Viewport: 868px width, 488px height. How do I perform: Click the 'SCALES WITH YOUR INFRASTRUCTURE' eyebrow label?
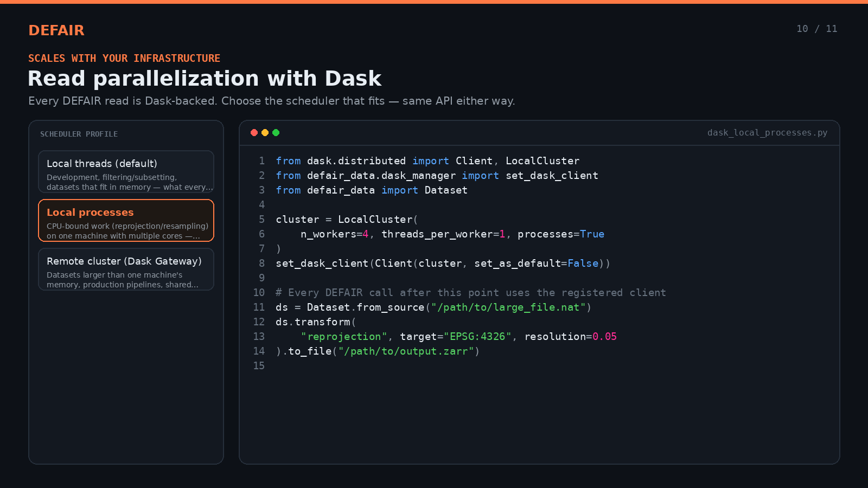pyautogui.click(x=124, y=58)
